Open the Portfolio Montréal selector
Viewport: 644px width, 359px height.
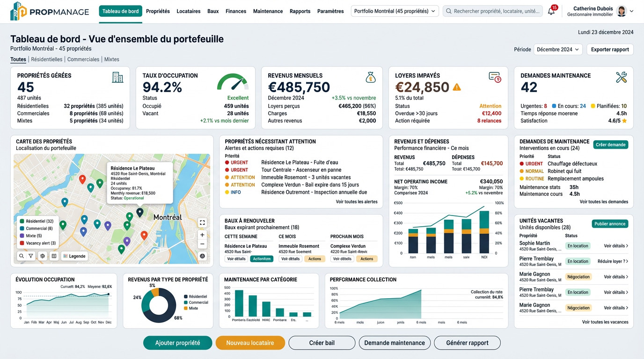pyautogui.click(x=394, y=10)
